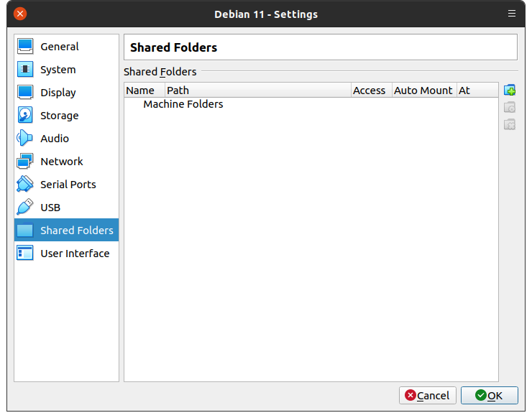Open the User Interface settings page
Screen dimensions: 532x418
tap(75, 254)
